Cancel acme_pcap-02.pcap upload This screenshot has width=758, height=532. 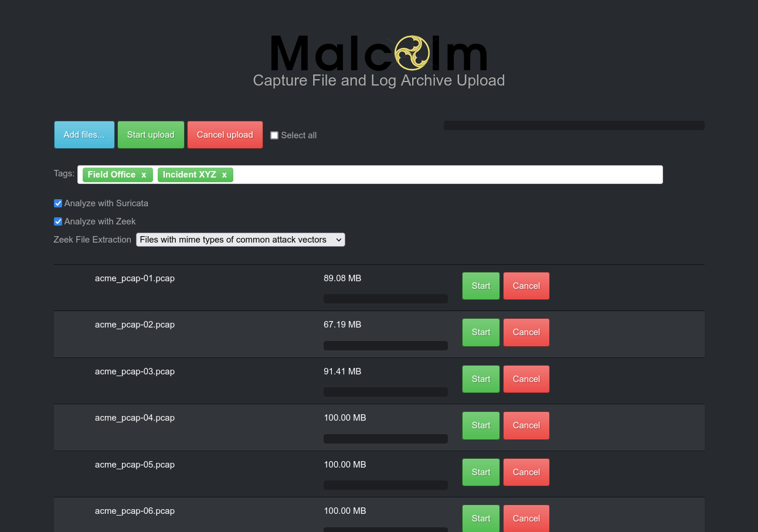(x=526, y=332)
